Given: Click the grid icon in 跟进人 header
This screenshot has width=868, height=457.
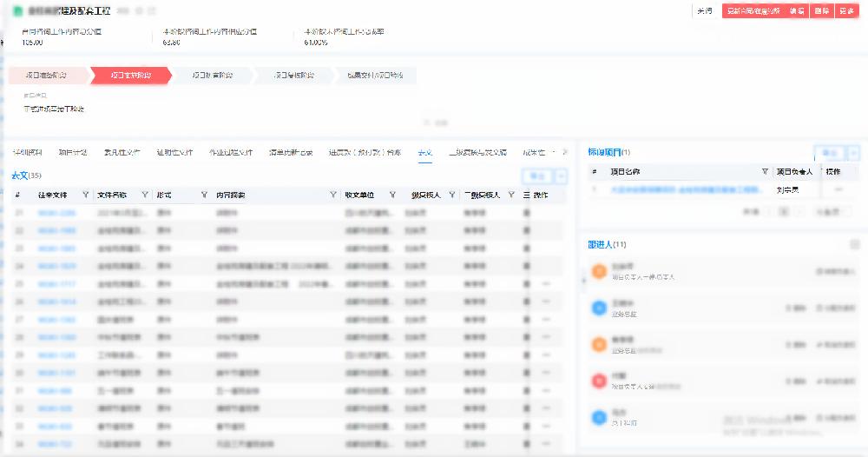Looking at the screenshot, I should (855, 244).
